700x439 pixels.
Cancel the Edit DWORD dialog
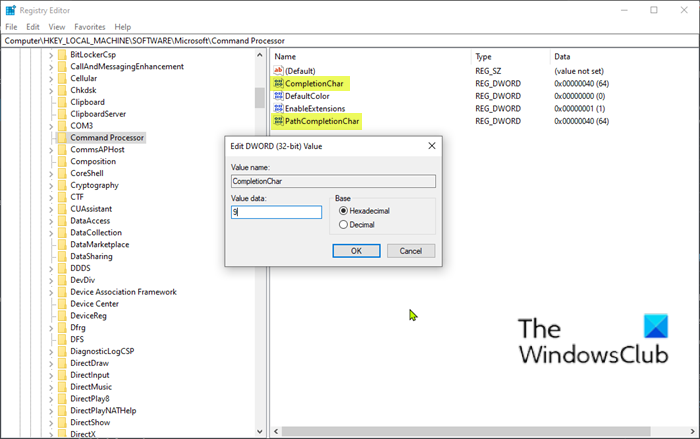[x=411, y=251]
